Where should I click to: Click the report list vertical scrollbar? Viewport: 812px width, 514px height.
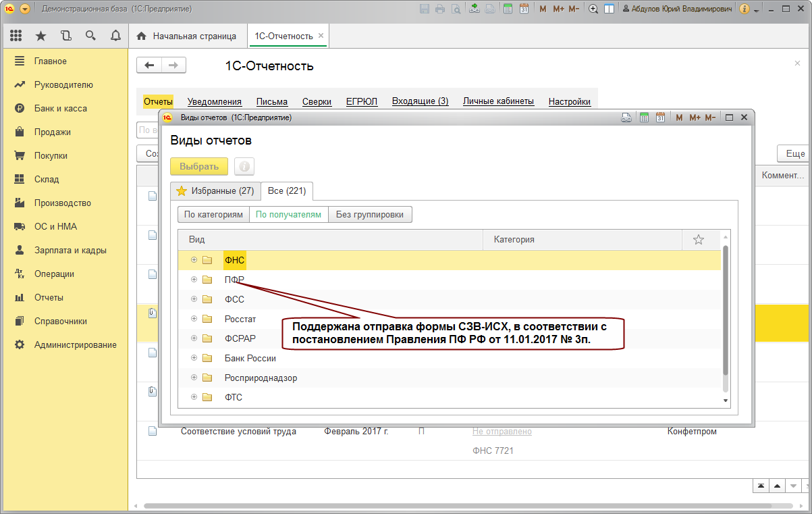pyautogui.click(x=726, y=311)
